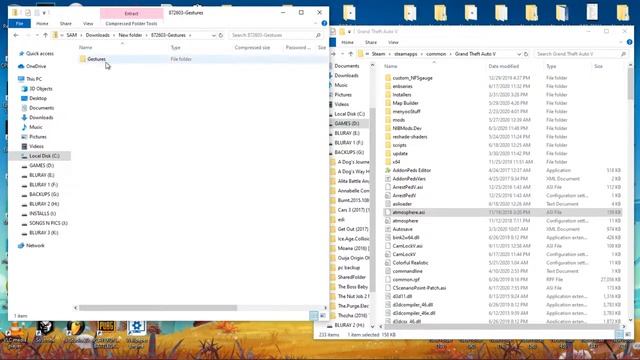Open Desktop in left navigation pane
This screenshot has height=360, width=640.
(x=38, y=98)
